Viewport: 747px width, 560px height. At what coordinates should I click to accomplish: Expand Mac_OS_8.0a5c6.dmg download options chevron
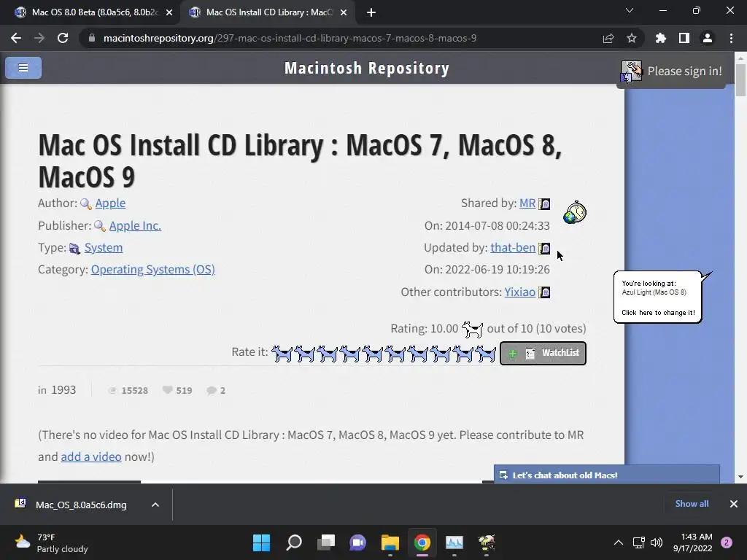tap(155, 505)
